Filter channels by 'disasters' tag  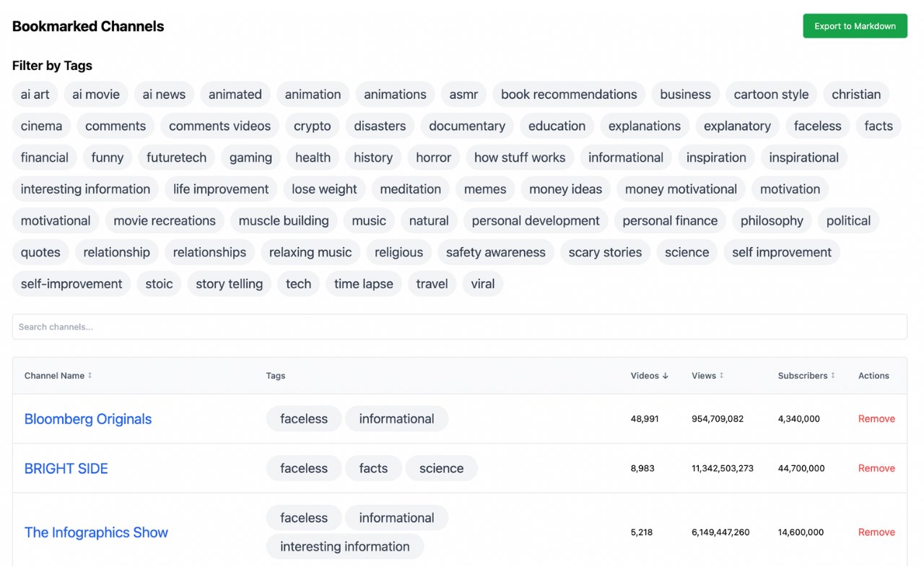tap(380, 126)
